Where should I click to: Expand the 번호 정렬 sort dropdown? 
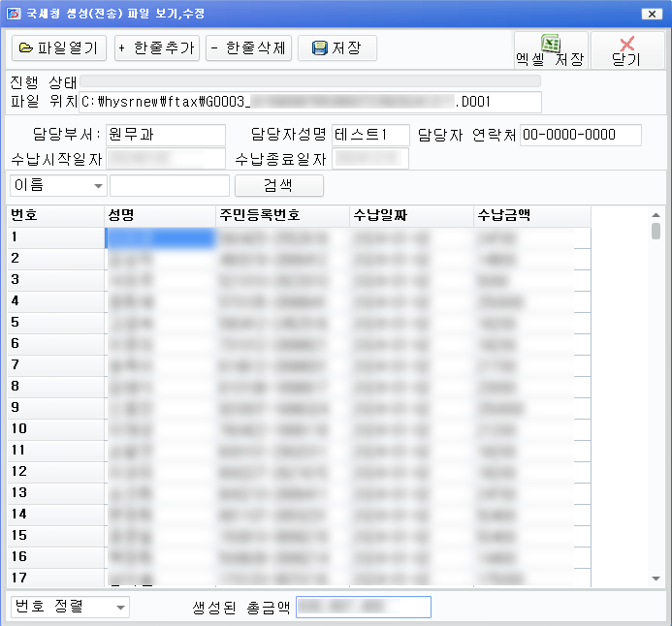coord(69,607)
